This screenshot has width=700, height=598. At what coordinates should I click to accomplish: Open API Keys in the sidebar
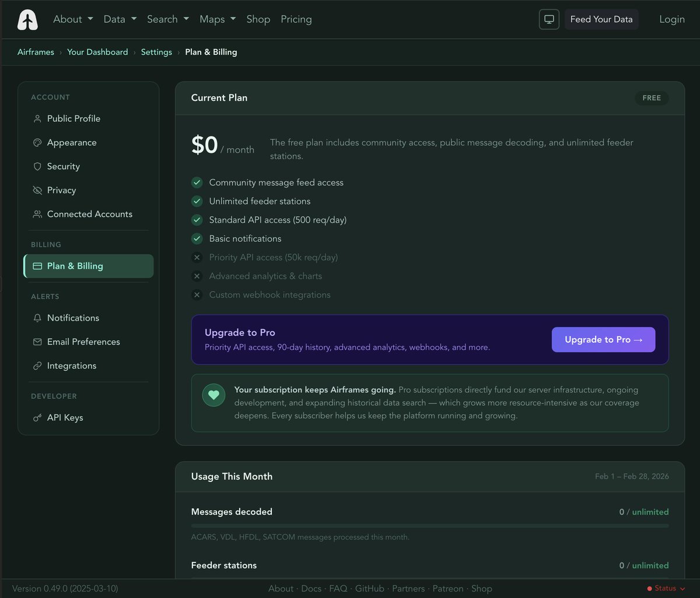click(x=89, y=418)
